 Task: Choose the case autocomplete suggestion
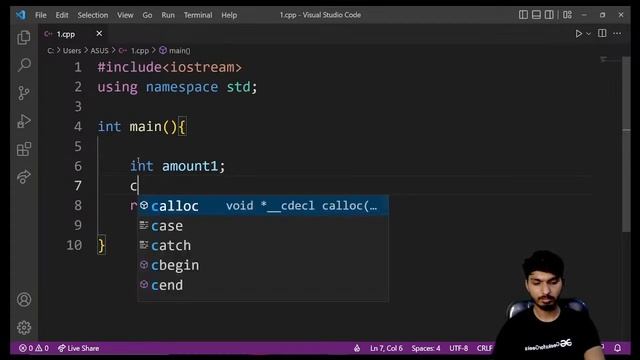pos(263,226)
